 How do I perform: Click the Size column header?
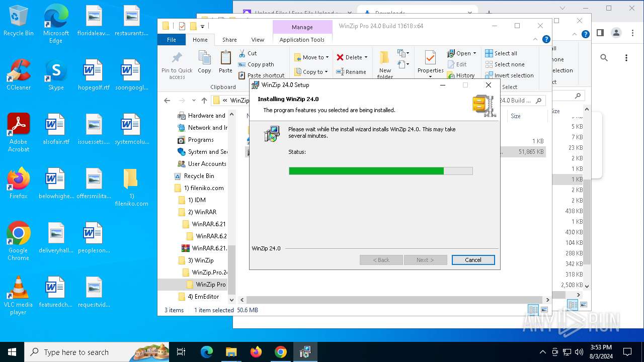pos(516,116)
